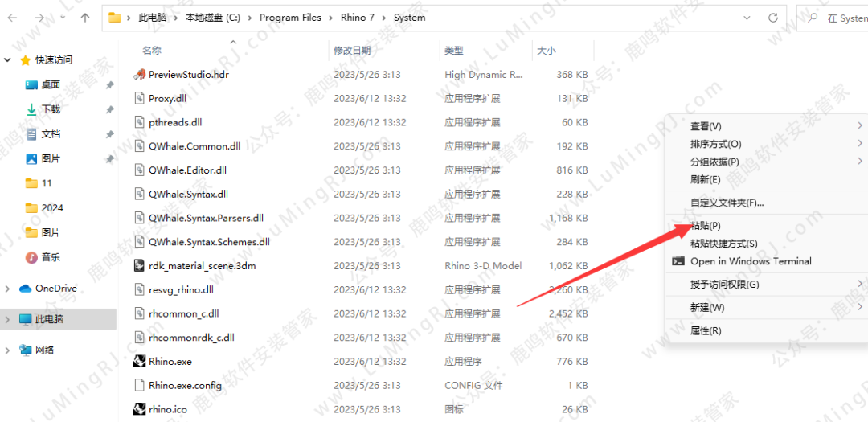Click the refresh button beside address bar
This screenshot has width=868, height=422.
773,18
